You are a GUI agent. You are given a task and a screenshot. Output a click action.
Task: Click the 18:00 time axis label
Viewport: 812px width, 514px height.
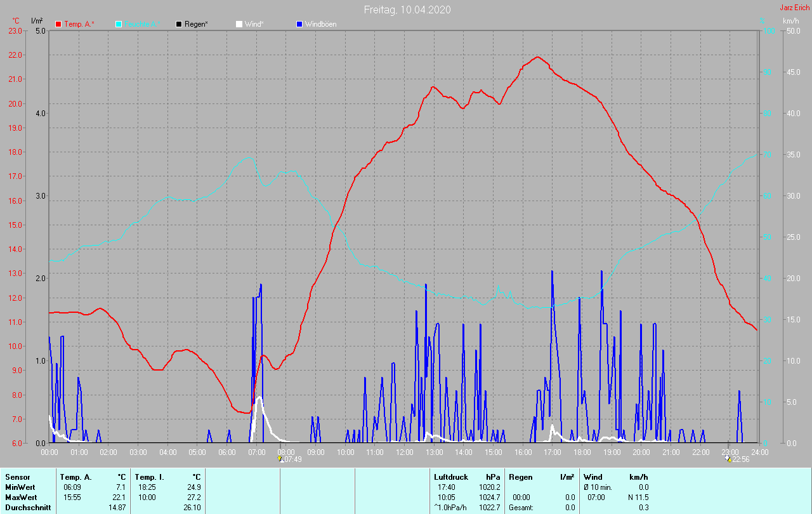582,452
